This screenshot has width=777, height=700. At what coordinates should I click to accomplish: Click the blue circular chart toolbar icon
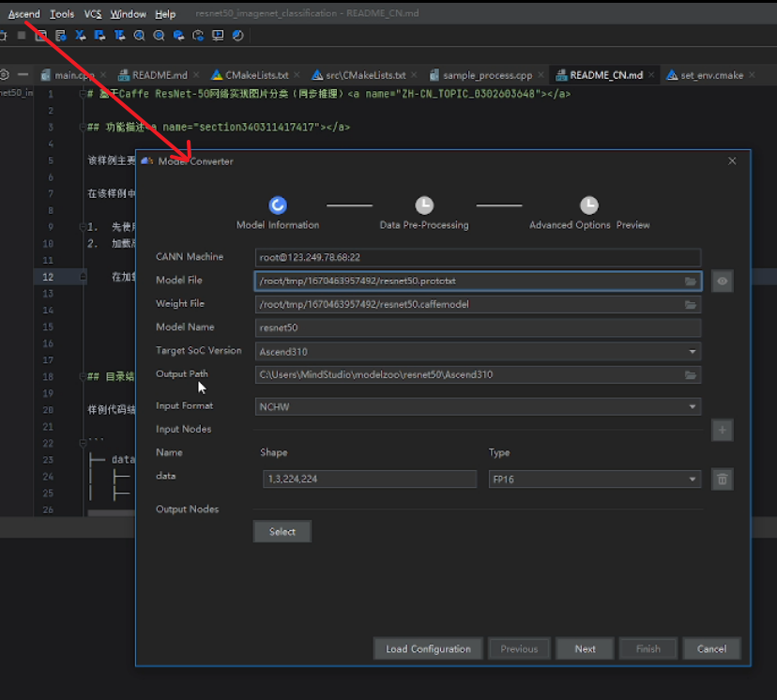point(237,35)
